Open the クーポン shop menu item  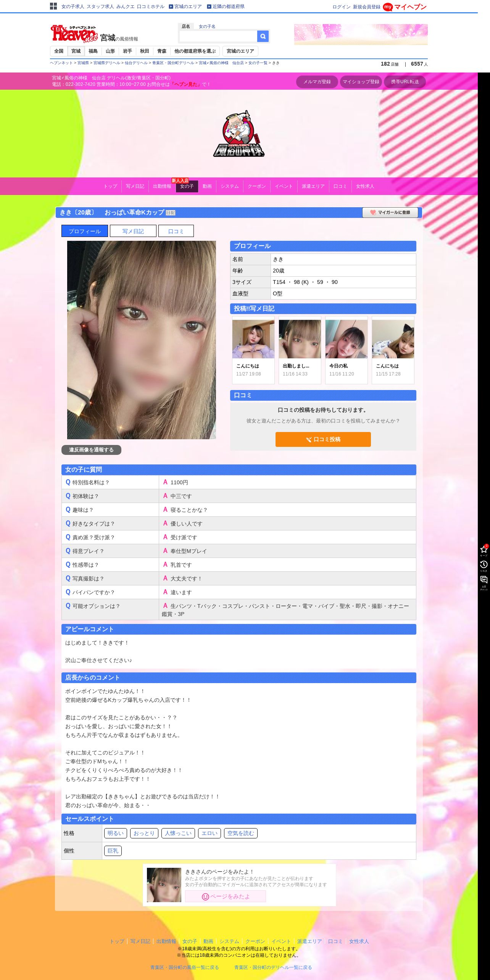tap(257, 186)
